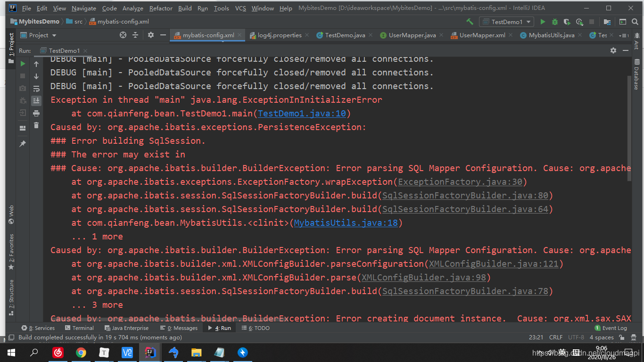Open the Ant side panel
Image resolution: width=644 pixels, height=362 pixels.
[x=636, y=41]
